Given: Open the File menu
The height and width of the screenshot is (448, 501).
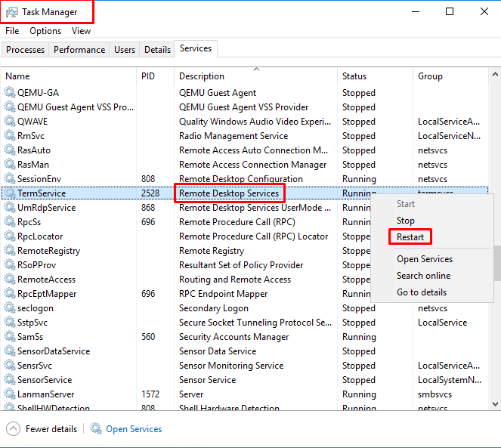Looking at the screenshot, I should point(12,31).
